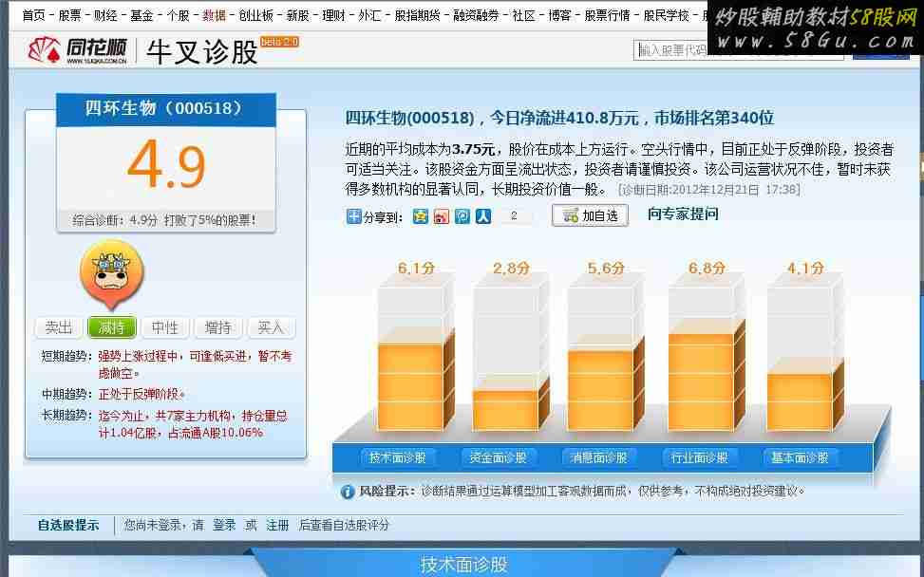Open 财经 in top navigation
This screenshot has width=924, height=577.
tap(105, 16)
